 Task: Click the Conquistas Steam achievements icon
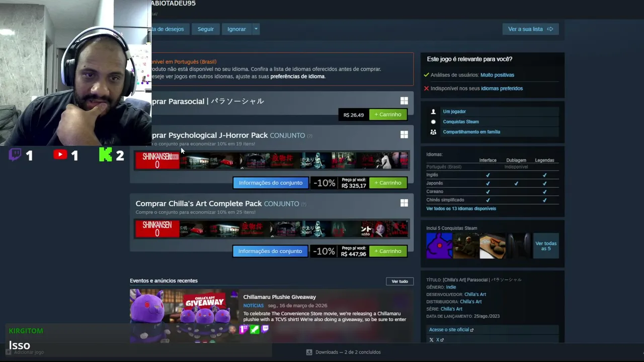coord(433,122)
